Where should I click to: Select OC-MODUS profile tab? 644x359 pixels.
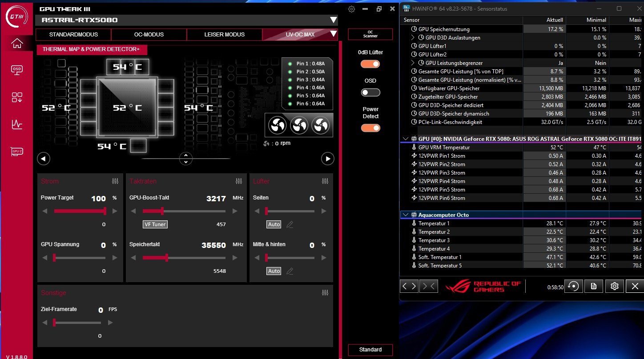[149, 35]
